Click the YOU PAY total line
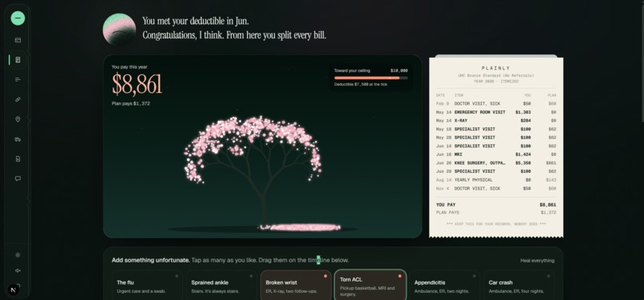Viewport: 644px width, 300px height. coord(495,205)
